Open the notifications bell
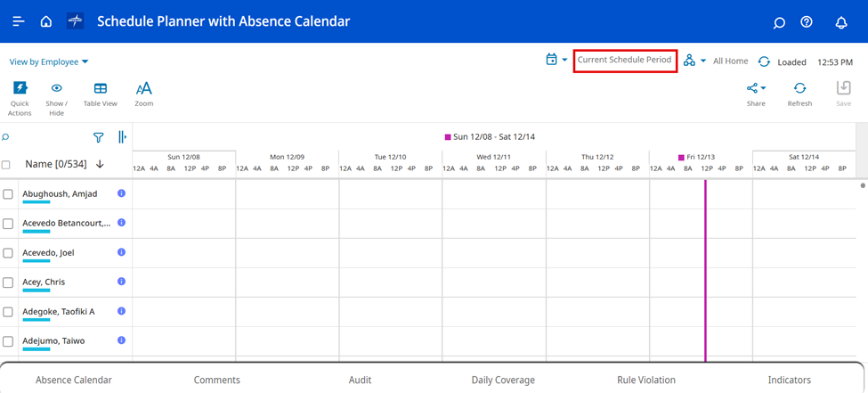The width and height of the screenshot is (868, 393). 841,22
